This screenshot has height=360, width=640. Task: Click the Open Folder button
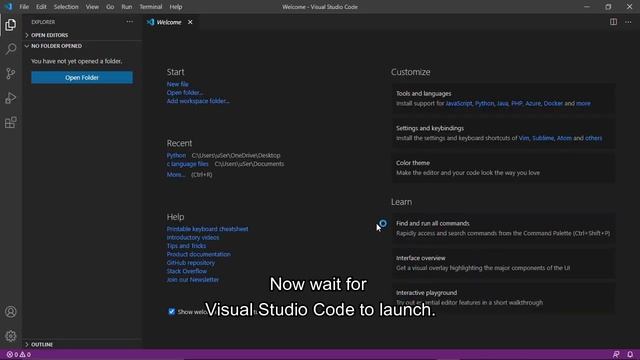82,78
